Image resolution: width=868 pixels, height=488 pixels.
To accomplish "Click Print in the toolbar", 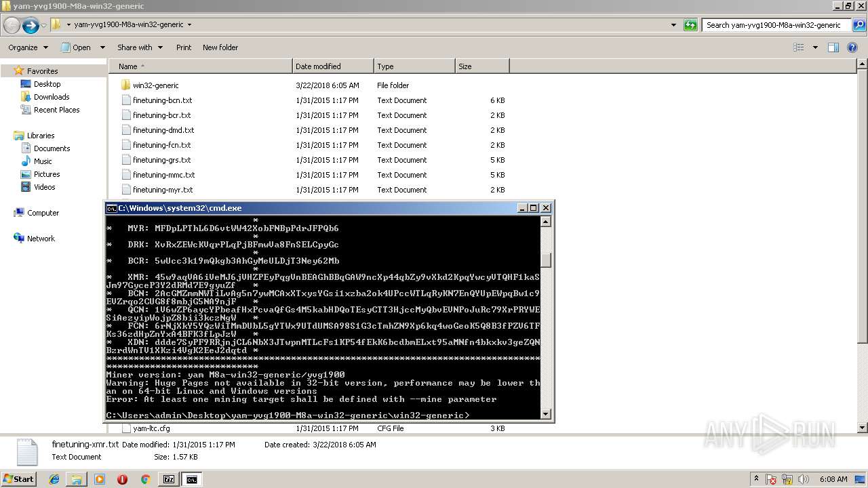I will [x=183, y=47].
